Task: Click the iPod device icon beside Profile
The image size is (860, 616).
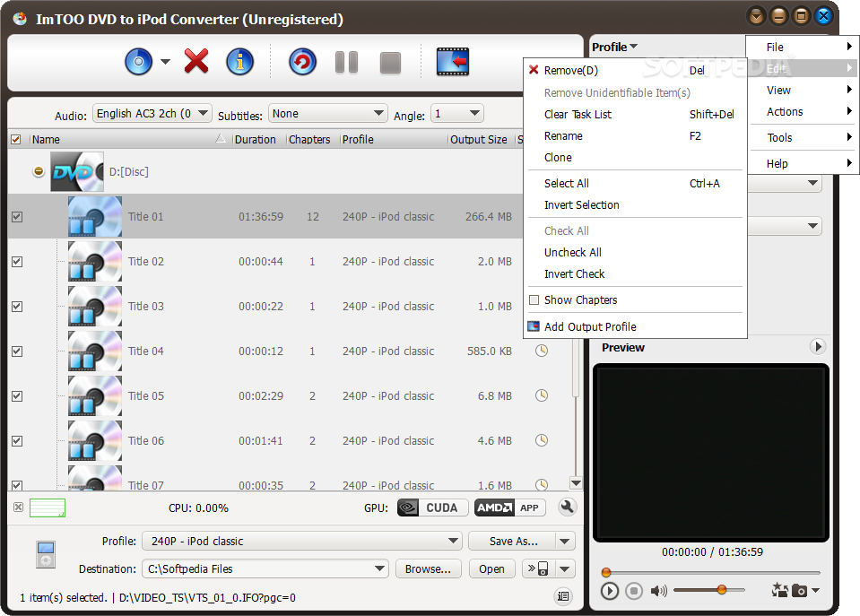Action: 46,554
